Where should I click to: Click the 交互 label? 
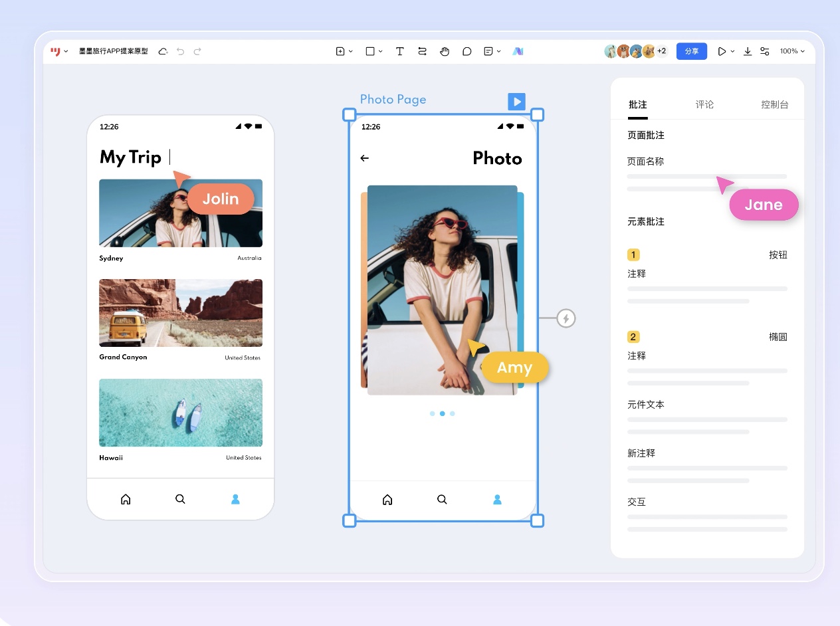coord(637,502)
